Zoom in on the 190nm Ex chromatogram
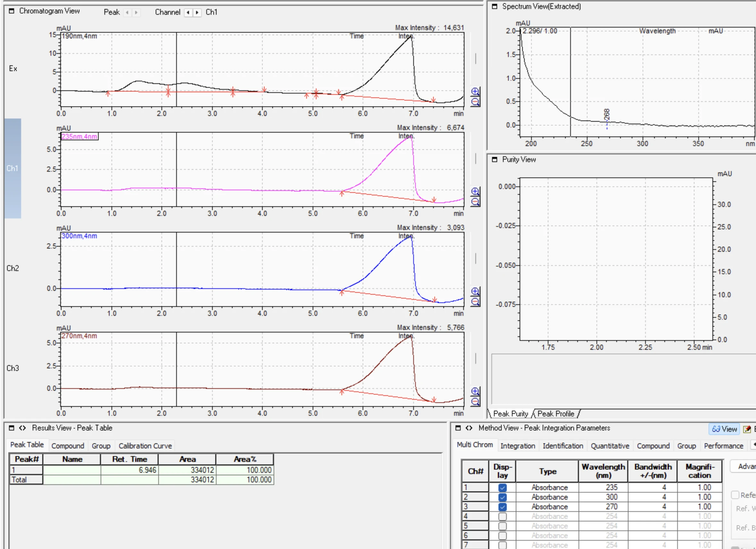 pos(475,91)
